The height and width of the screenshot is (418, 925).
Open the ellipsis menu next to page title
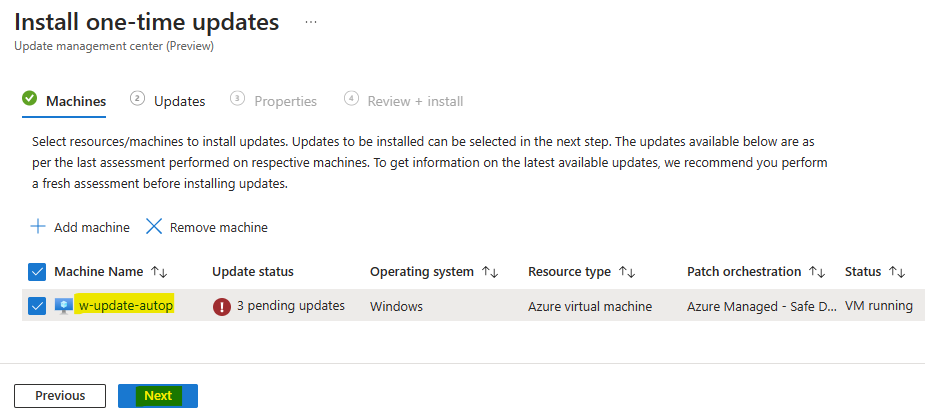click(x=311, y=22)
